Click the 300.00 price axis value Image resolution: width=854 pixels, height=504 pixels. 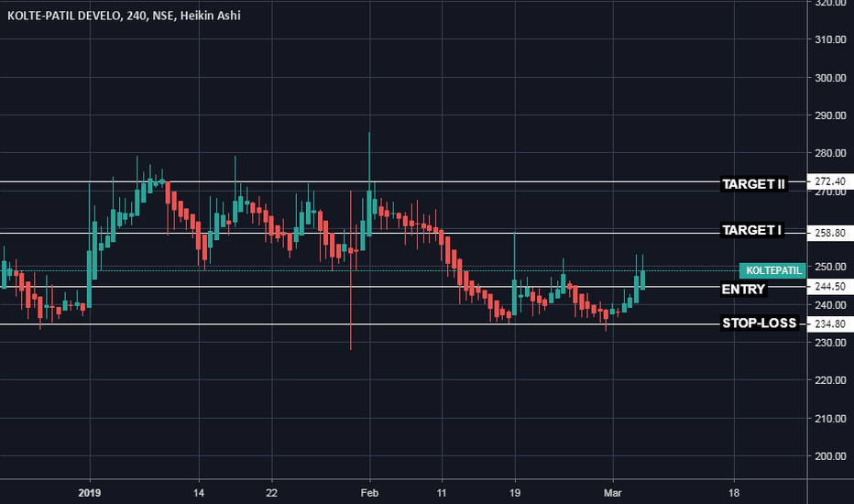[x=830, y=77]
